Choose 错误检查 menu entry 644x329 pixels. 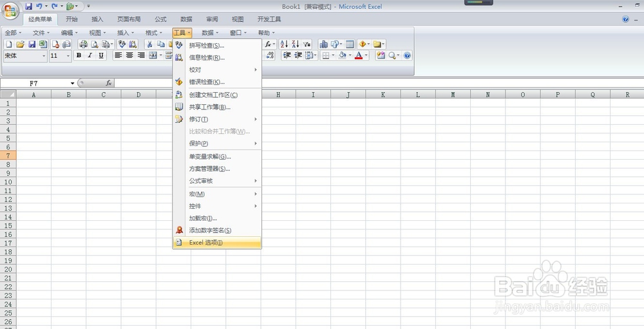coord(217,82)
